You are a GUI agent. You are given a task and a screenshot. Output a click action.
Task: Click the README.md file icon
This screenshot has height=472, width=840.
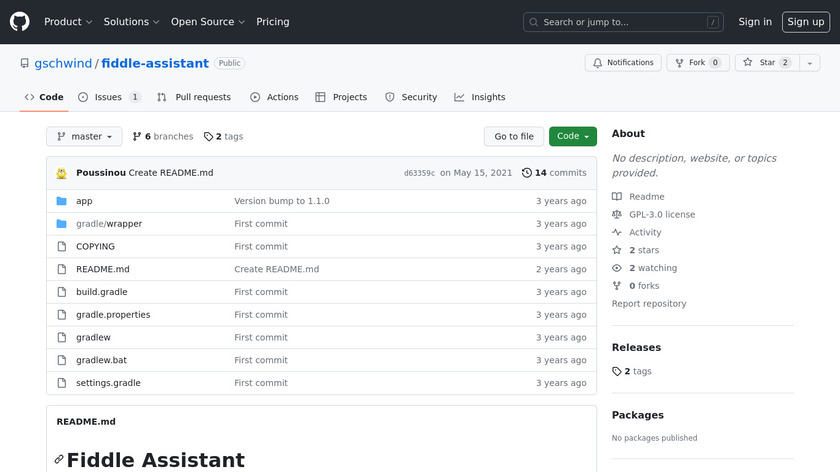pos(61,269)
